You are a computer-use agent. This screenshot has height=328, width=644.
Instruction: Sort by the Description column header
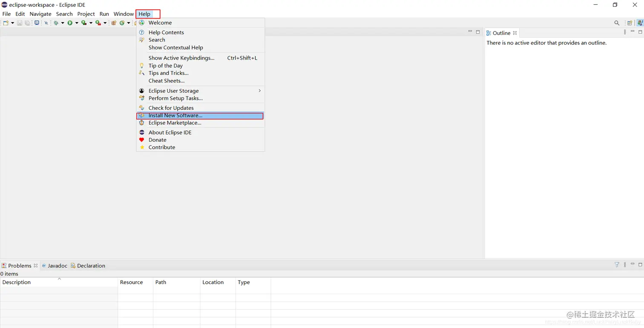[59, 282]
